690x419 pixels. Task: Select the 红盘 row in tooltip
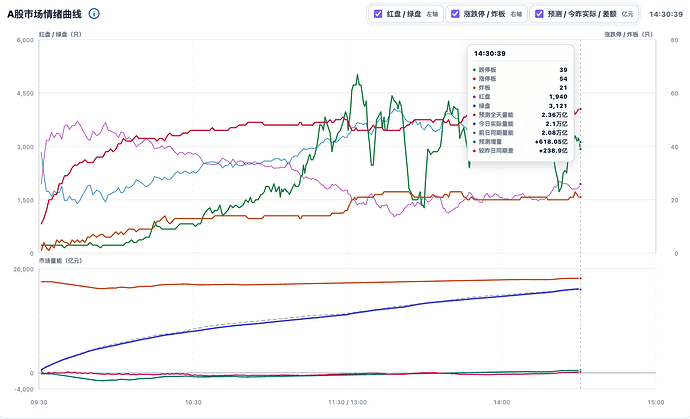pyautogui.click(x=520, y=96)
